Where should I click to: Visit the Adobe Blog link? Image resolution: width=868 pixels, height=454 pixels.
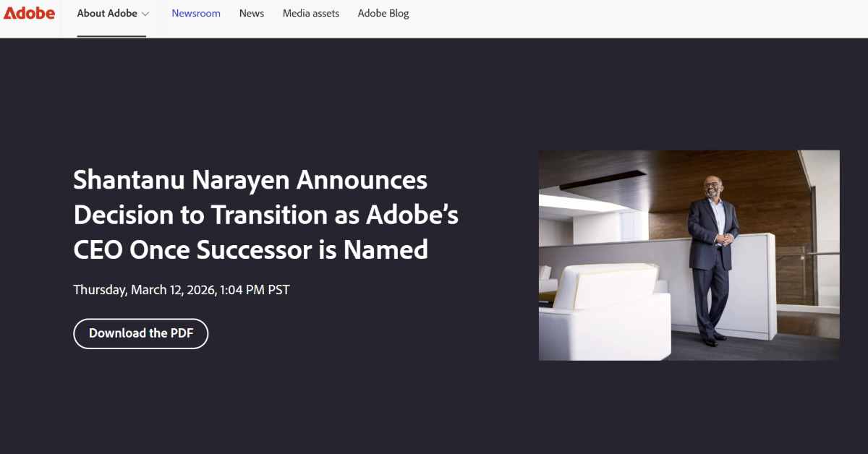(383, 13)
